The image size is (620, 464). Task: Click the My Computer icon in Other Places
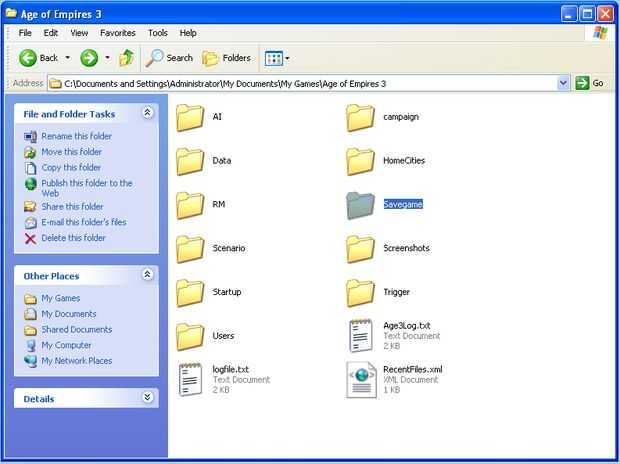coord(30,346)
